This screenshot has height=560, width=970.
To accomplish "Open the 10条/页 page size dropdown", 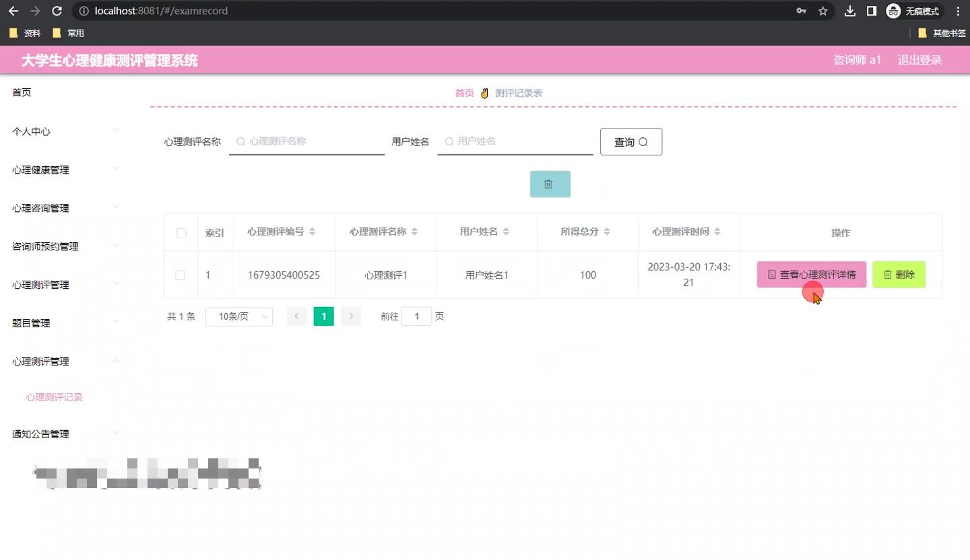I will tap(238, 316).
